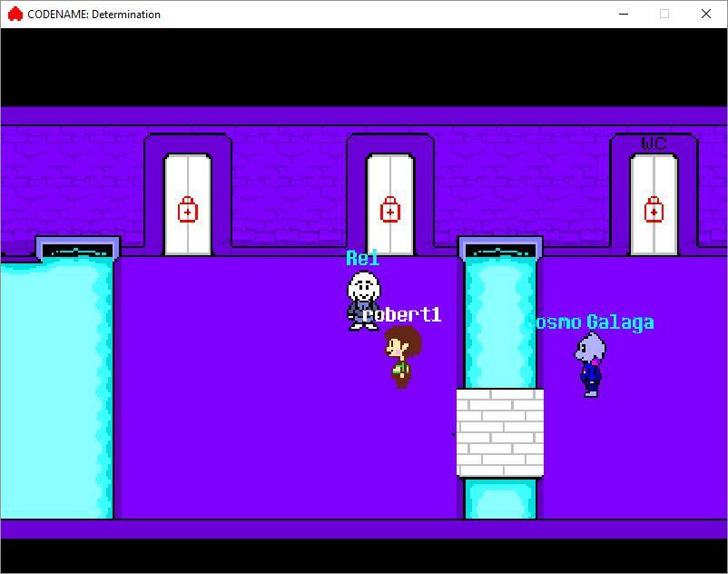Screen dimensions: 728x574
Task: Click the white brick block
Action: pyautogui.click(x=500, y=433)
